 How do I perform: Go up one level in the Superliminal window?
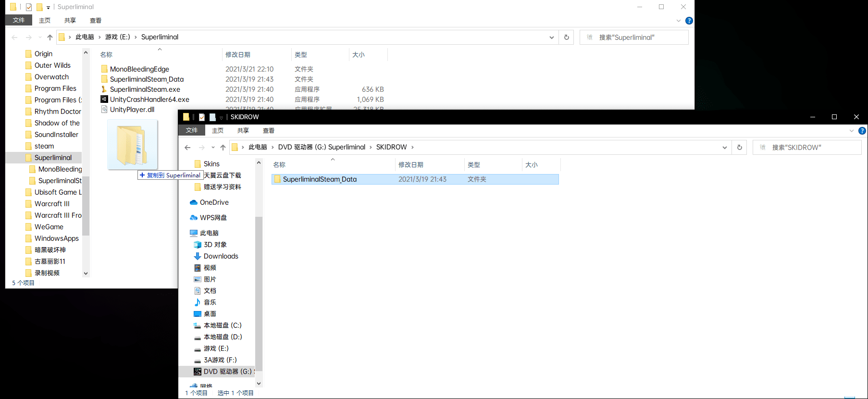pos(50,37)
